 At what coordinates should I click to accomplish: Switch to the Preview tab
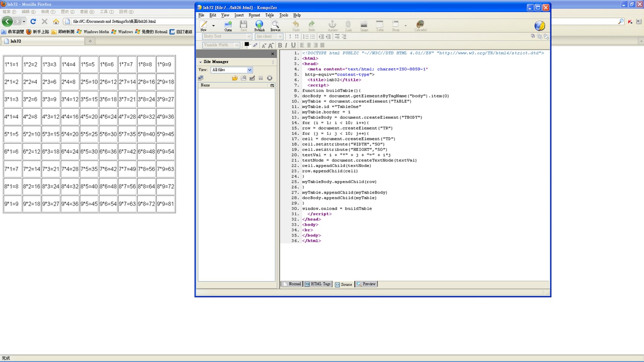tap(366, 284)
